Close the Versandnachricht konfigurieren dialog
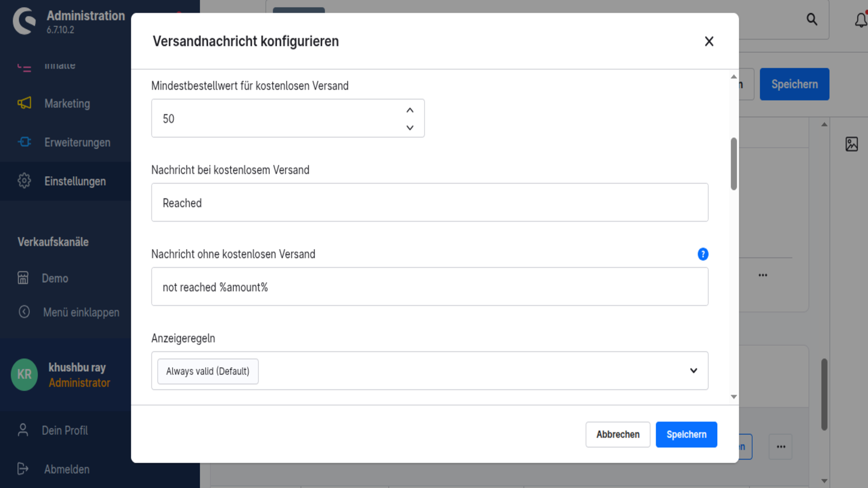Image resolution: width=868 pixels, height=488 pixels. (x=709, y=42)
